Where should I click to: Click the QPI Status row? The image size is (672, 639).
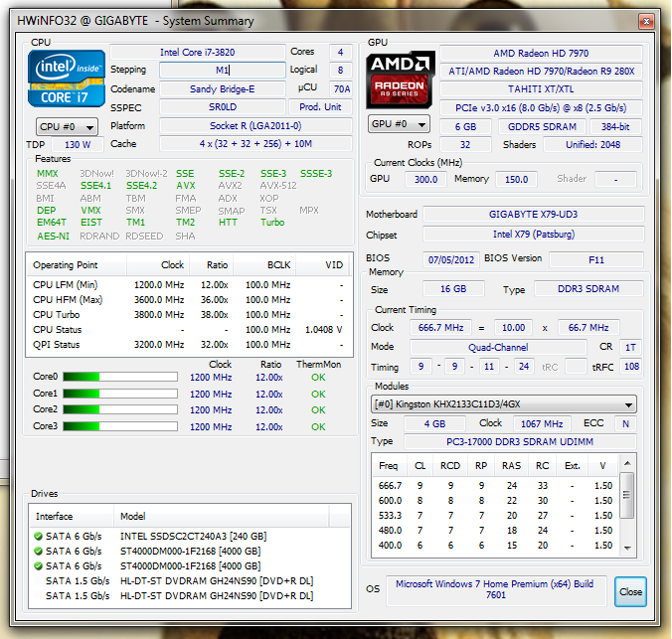[189, 345]
